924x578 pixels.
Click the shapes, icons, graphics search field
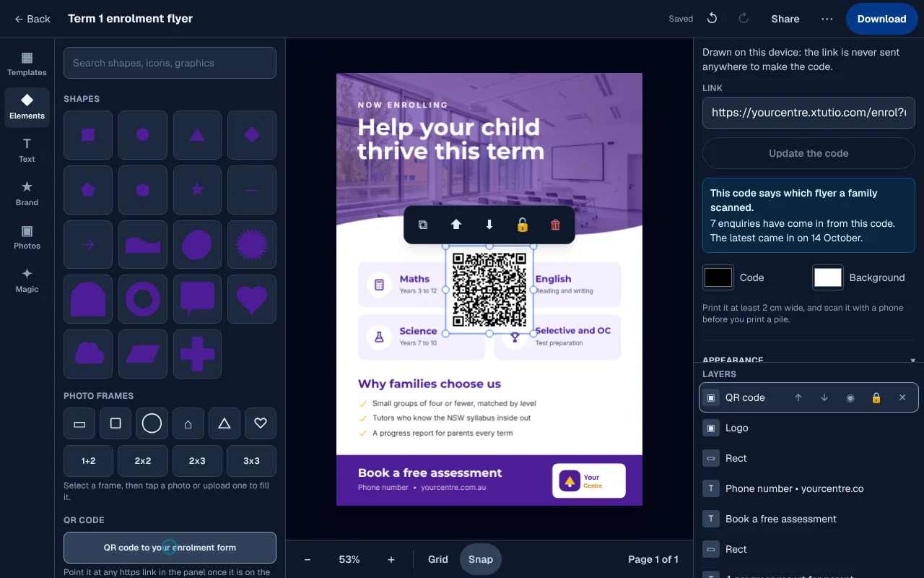[170, 63]
